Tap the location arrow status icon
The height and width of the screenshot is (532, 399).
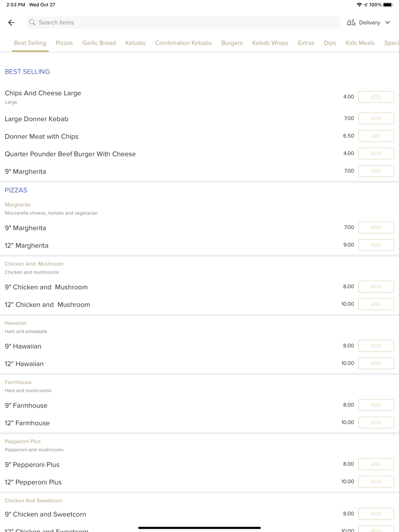365,5
